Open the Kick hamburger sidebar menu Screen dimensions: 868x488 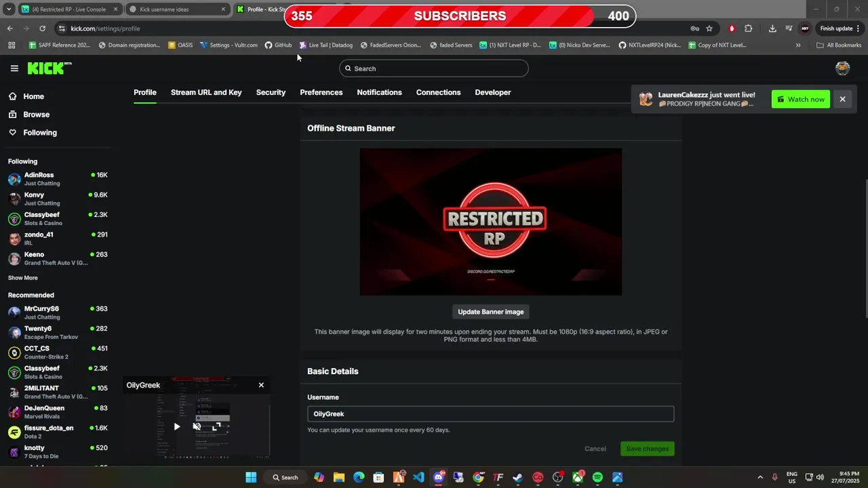point(14,68)
